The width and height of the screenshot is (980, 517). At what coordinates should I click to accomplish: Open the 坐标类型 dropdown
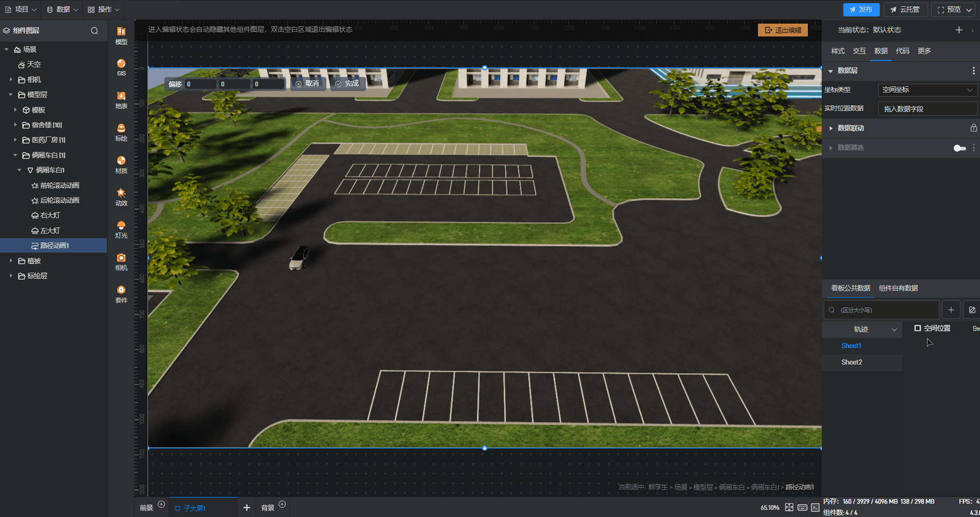[927, 90]
